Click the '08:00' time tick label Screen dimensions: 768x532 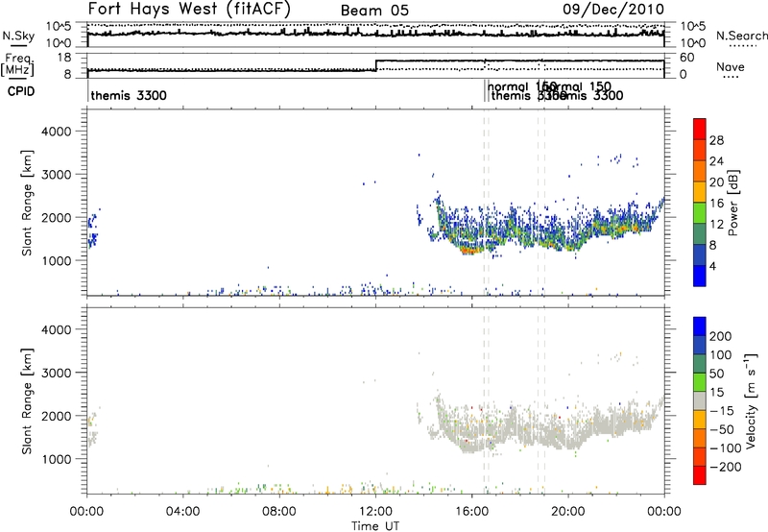point(279,512)
